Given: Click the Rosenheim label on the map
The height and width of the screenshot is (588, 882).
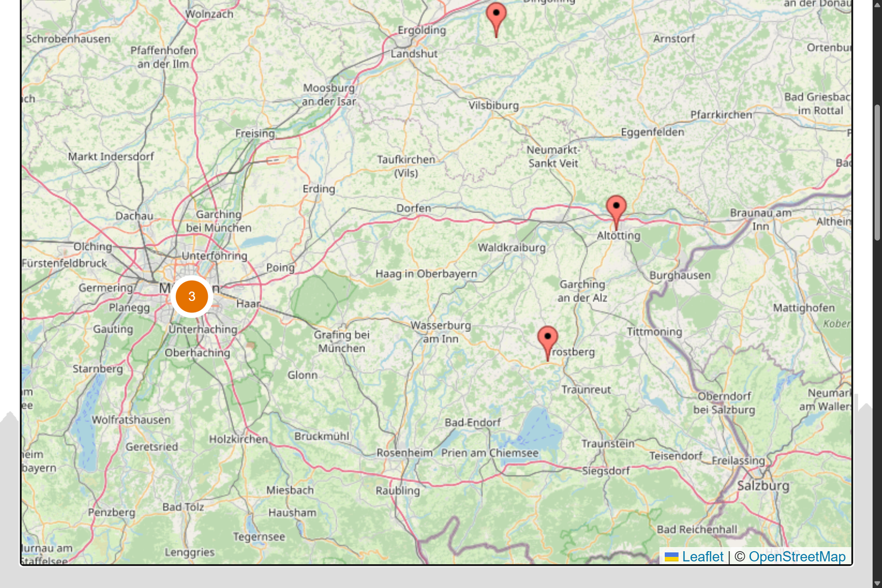Looking at the screenshot, I should (405, 453).
